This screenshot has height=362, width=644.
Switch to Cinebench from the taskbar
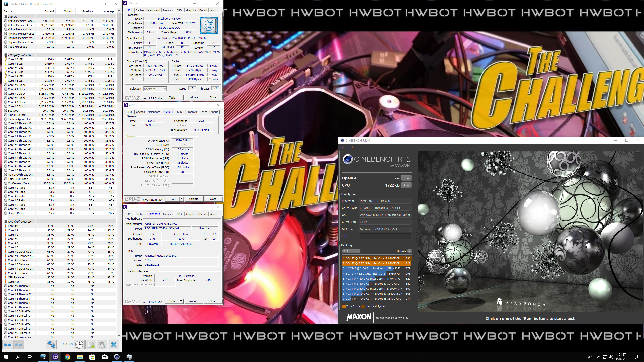(x=117, y=357)
